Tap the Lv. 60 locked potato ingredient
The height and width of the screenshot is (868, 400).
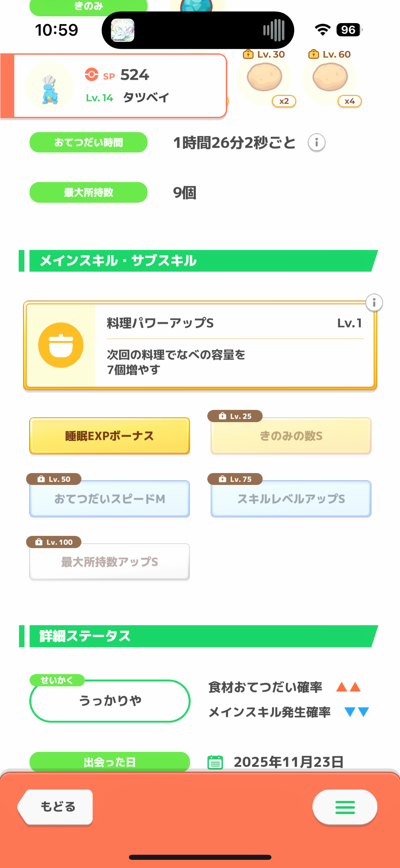tap(330, 78)
